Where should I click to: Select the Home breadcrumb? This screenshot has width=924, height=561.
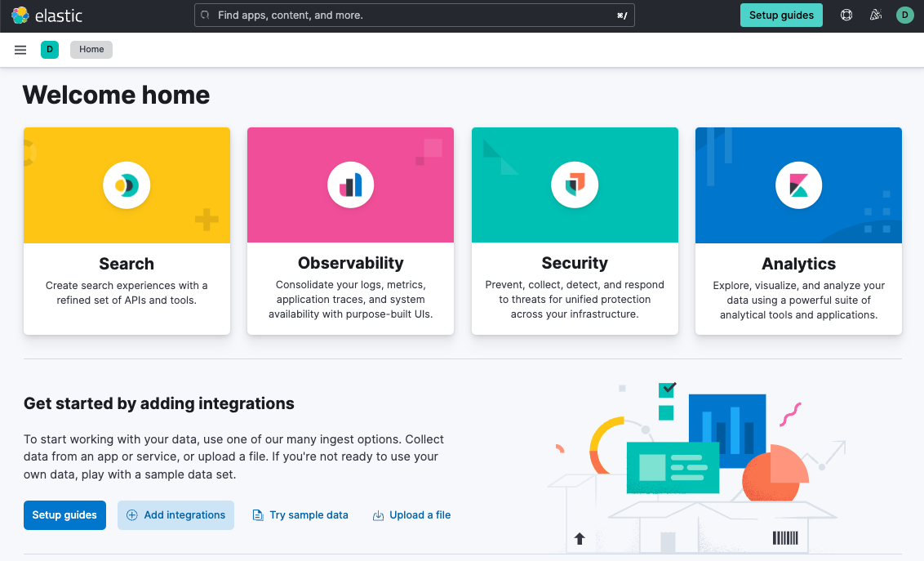tap(91, 50)
